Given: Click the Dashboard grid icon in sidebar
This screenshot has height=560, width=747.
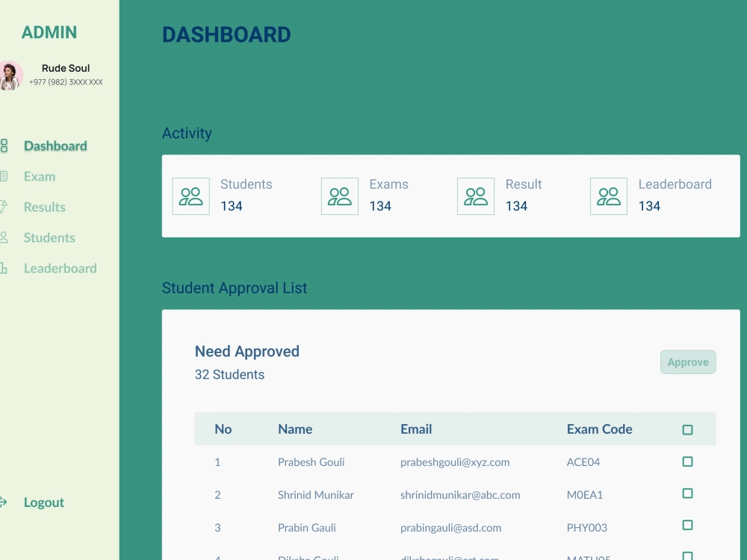Looking at the screenshot, I should 4,146.
